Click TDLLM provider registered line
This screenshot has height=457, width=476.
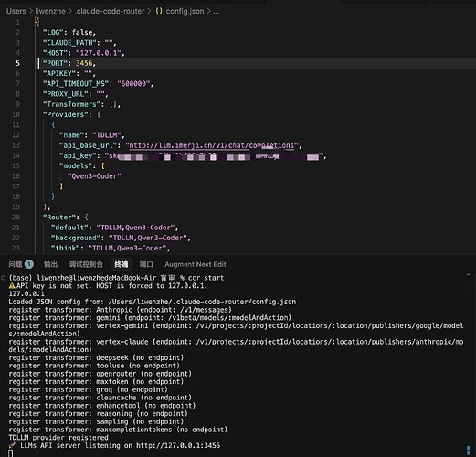click(x=58, y=438)
